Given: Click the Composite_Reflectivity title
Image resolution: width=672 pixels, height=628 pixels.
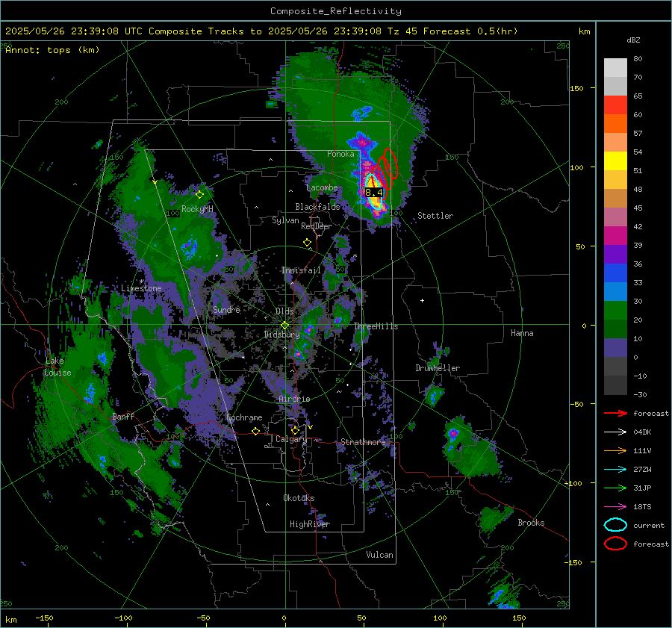Looking at the screenshot, I should pos(336,11).
